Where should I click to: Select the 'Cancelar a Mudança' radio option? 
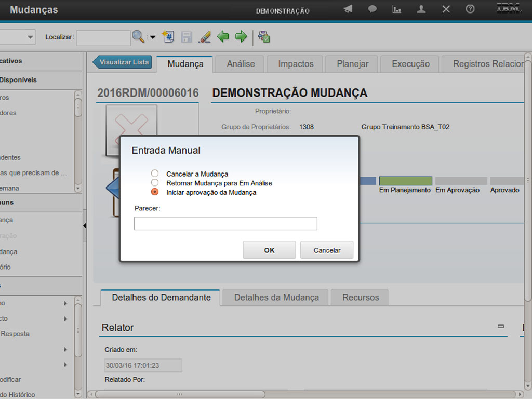pos(154,174)
